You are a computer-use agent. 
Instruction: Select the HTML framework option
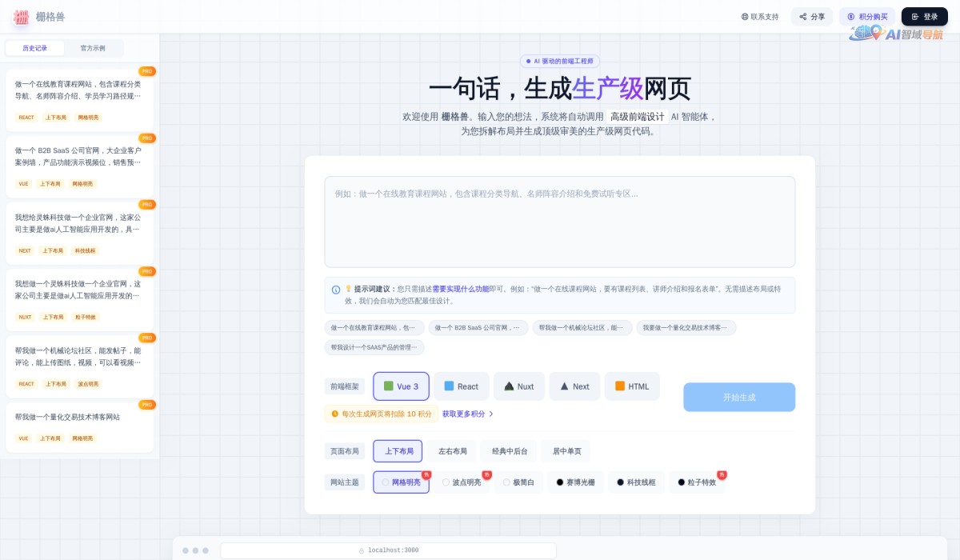632,386
